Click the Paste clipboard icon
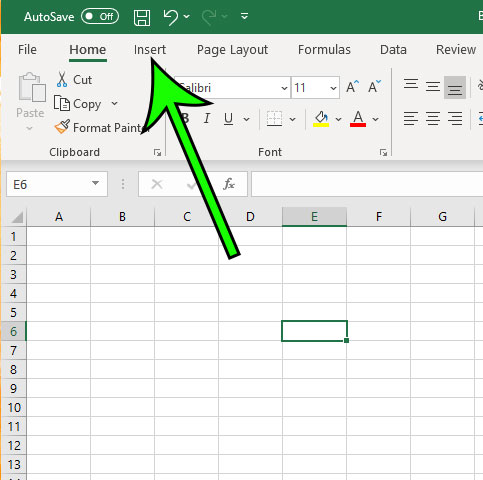 32,87
